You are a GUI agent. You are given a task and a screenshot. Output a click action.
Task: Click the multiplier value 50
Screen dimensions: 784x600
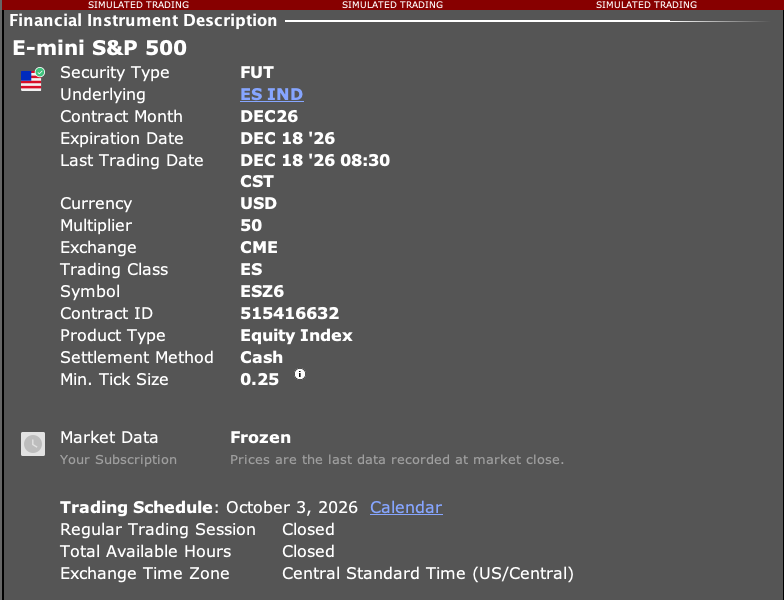251,226
